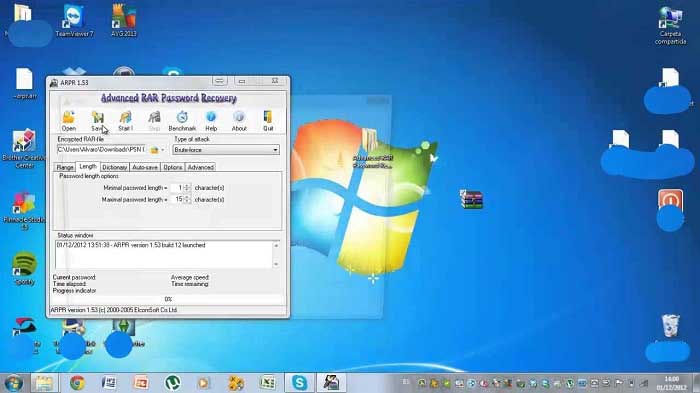The image size is (700, 393).
Task: Open uTorrent from the taskbar
Action: (172, 383)
